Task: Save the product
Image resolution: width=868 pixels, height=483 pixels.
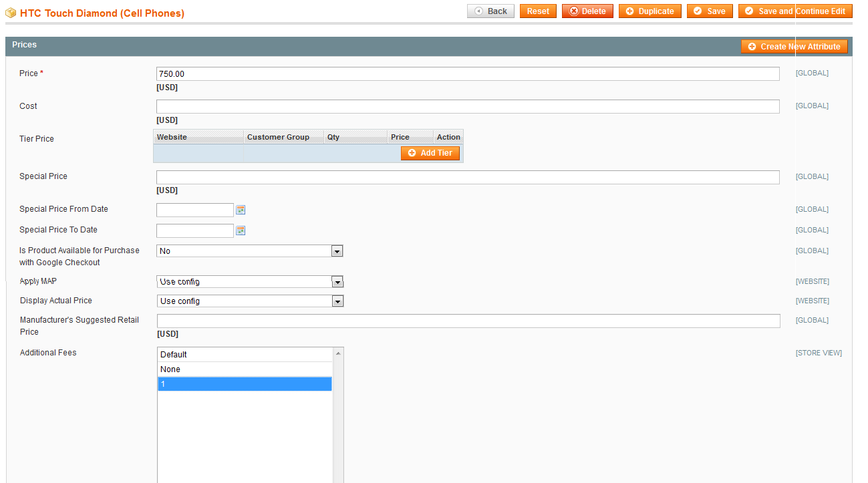Action: (x=710, y=11)
